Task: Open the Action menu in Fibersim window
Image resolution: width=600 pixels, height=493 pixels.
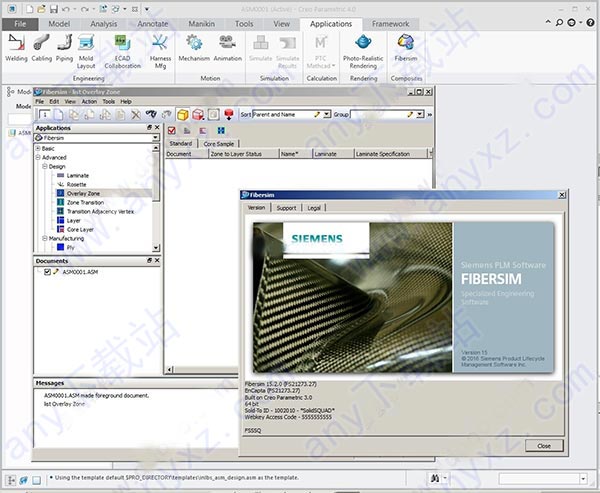Action: click(x=89, y=101)
